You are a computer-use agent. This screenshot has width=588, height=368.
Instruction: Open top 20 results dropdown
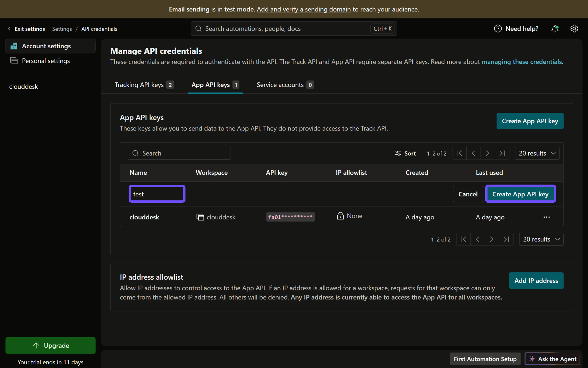point(537,153)
